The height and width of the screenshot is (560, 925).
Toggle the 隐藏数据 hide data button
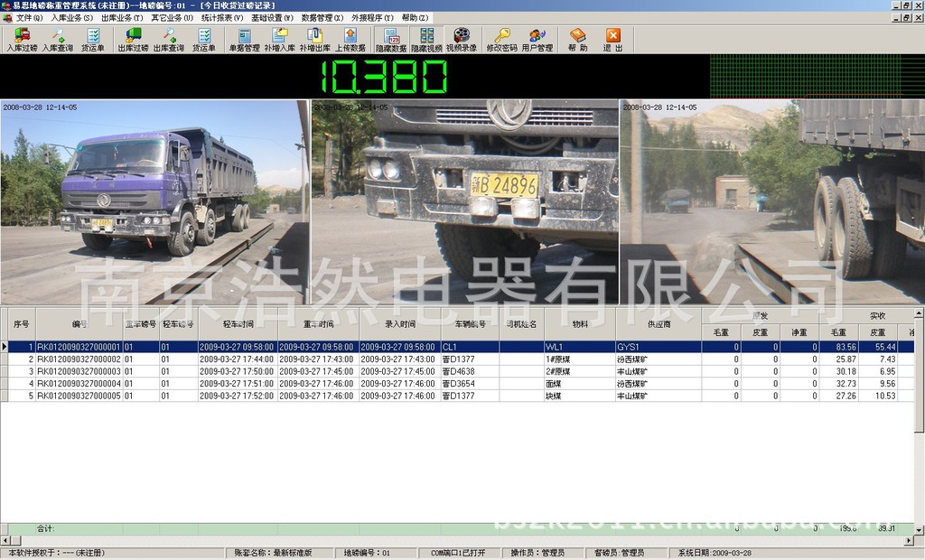pyautogui.click(x=391, y=40)
